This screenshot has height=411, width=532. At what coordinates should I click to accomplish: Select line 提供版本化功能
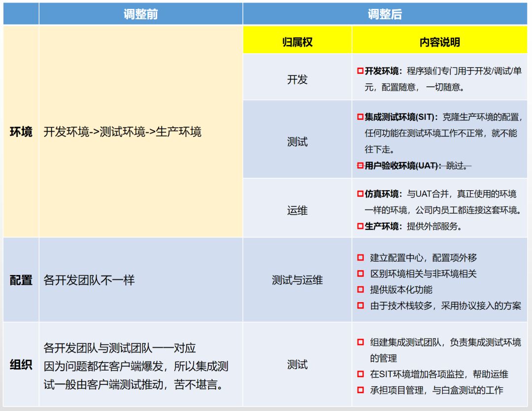(x=401, y=290)
